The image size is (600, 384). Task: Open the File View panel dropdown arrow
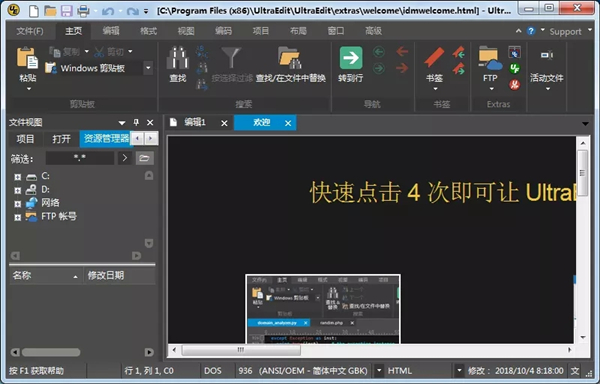coord(122,123)
